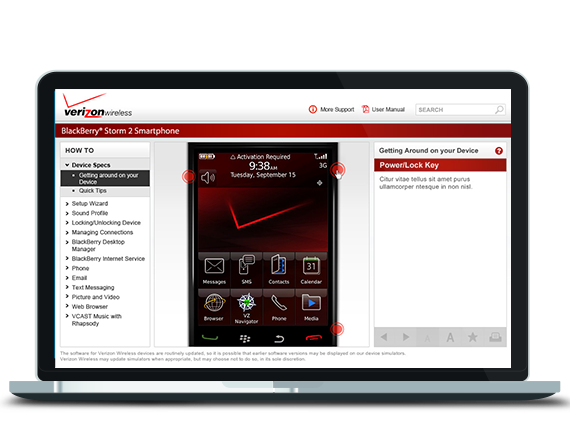The height and width of the screenshot is (434, 570).
Task: Click the 3G signal indicator
Action: point(323,165)
